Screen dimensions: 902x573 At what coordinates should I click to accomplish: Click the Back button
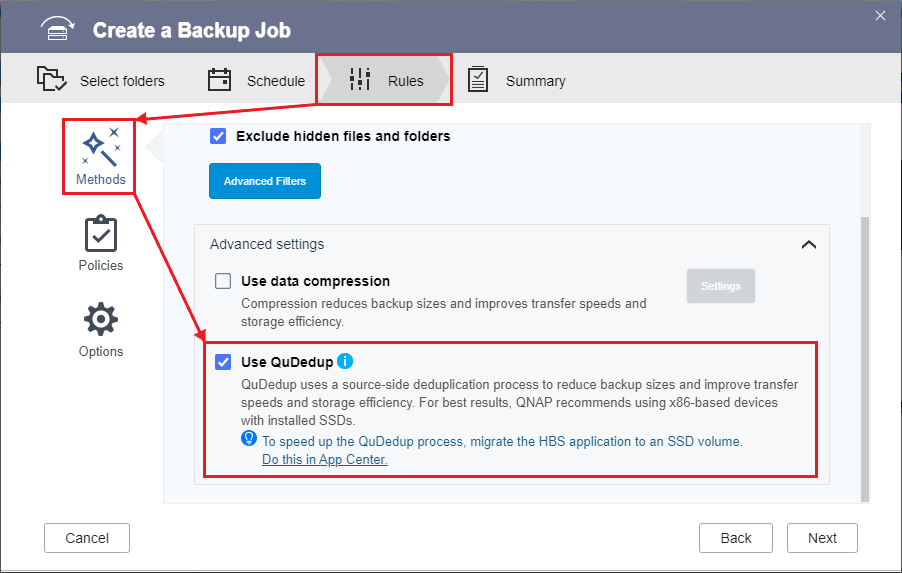[736, 538]
